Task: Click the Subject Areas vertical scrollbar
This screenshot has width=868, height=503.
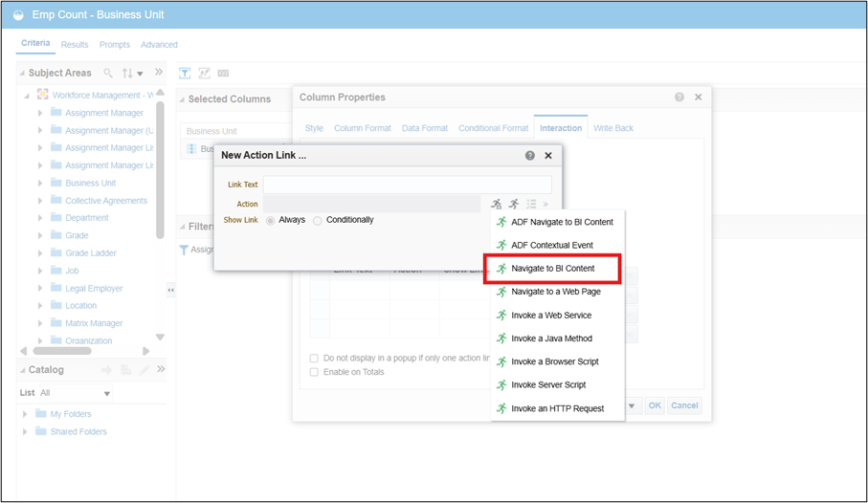Action: (x=160, y=191)
